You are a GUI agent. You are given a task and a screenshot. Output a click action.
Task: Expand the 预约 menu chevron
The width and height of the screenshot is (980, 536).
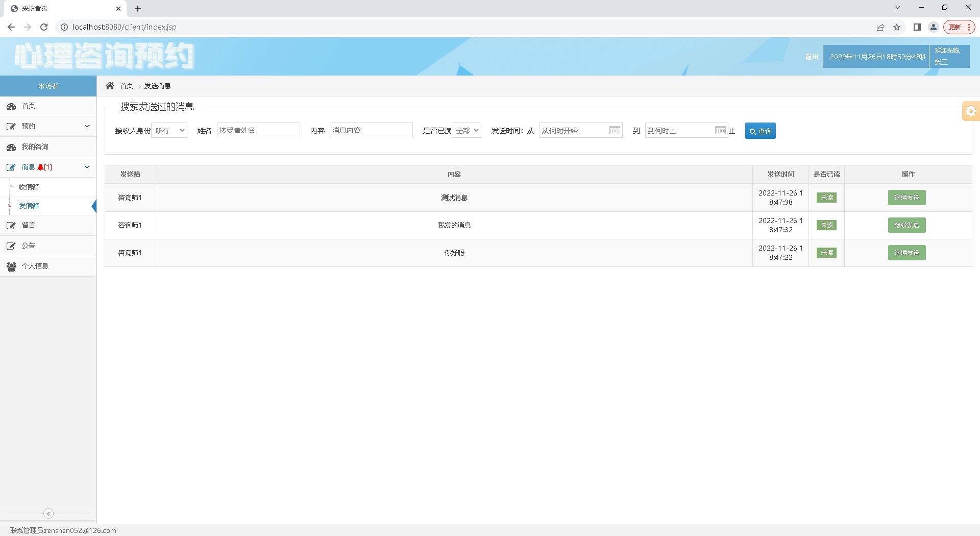87,126
